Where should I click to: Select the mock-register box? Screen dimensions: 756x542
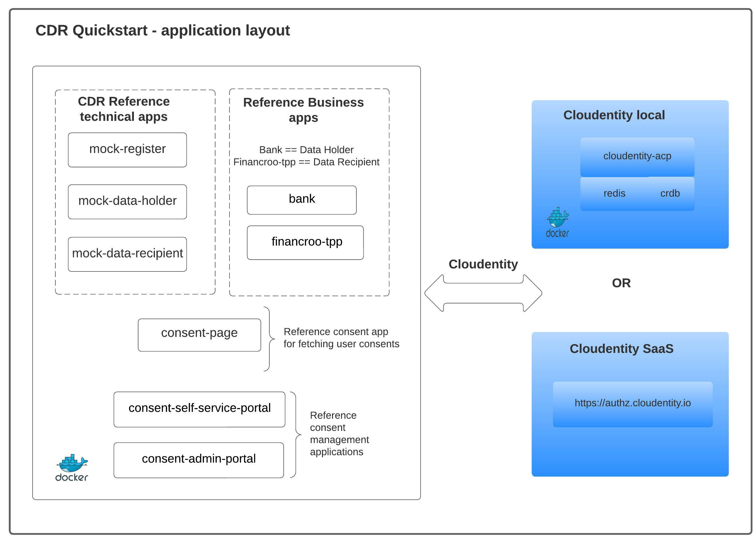coord(127,150)
